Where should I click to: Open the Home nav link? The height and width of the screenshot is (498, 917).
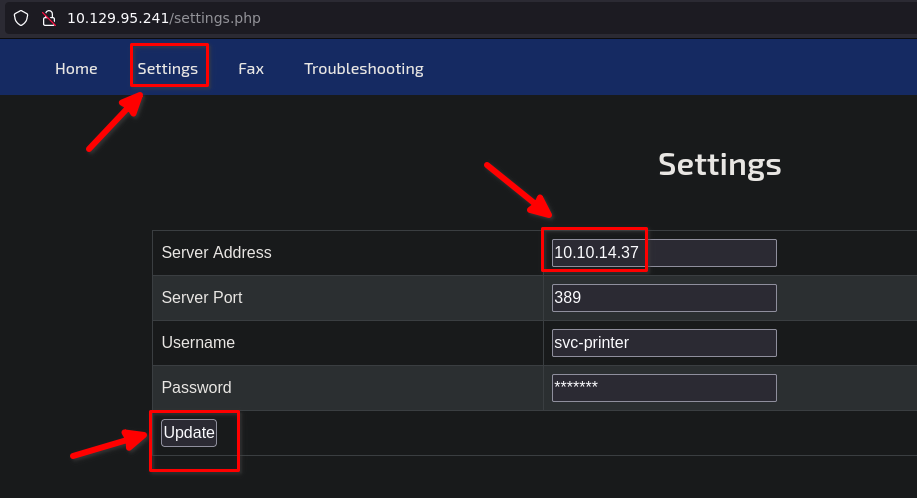76,69
